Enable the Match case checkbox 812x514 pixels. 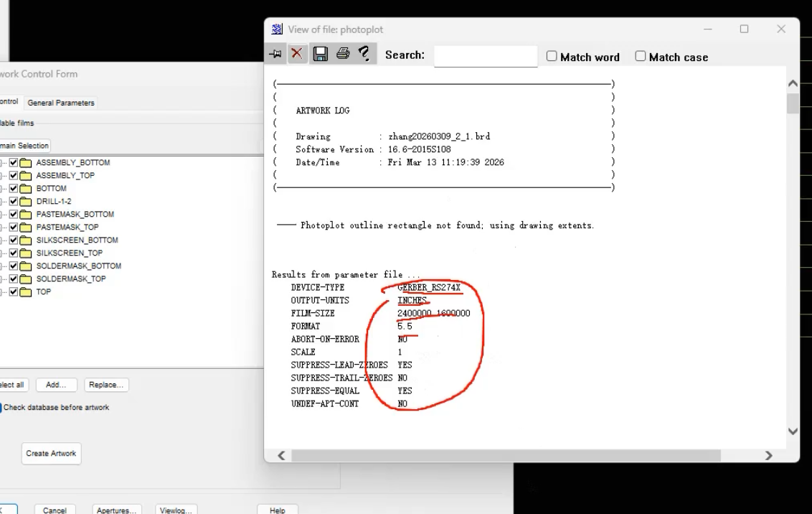coord(641,56)
